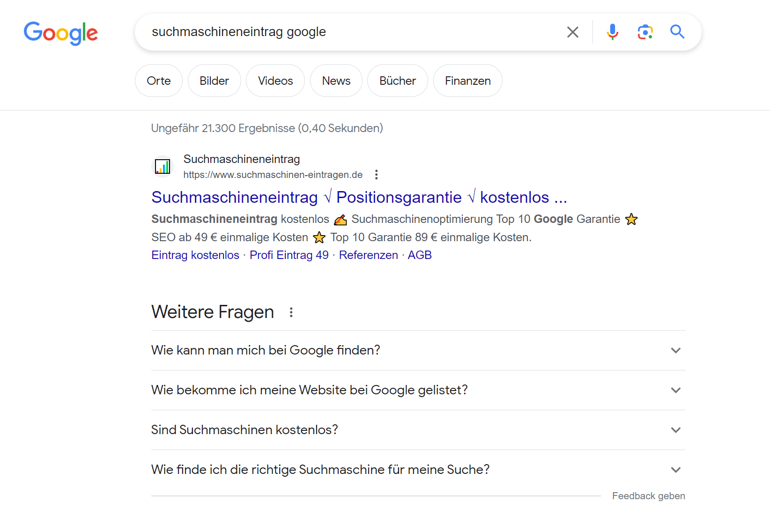The image size is (770, 532).
Task: Open Weitere Fragen three-dot menu
Action: pos(291,312)
